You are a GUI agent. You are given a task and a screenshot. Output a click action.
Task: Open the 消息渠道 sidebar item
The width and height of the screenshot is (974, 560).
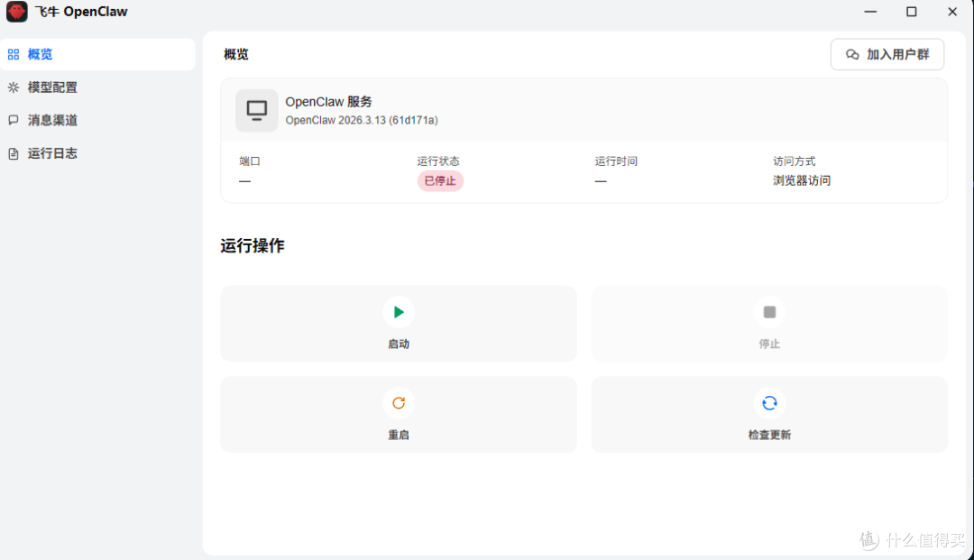coord(97,121)
